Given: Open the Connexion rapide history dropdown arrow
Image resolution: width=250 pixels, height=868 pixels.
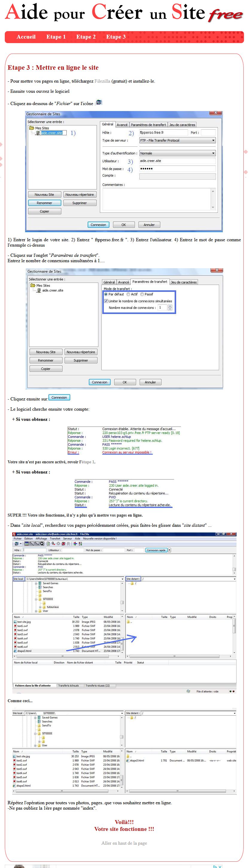Looking at the screenshot, I should (169, 550).
